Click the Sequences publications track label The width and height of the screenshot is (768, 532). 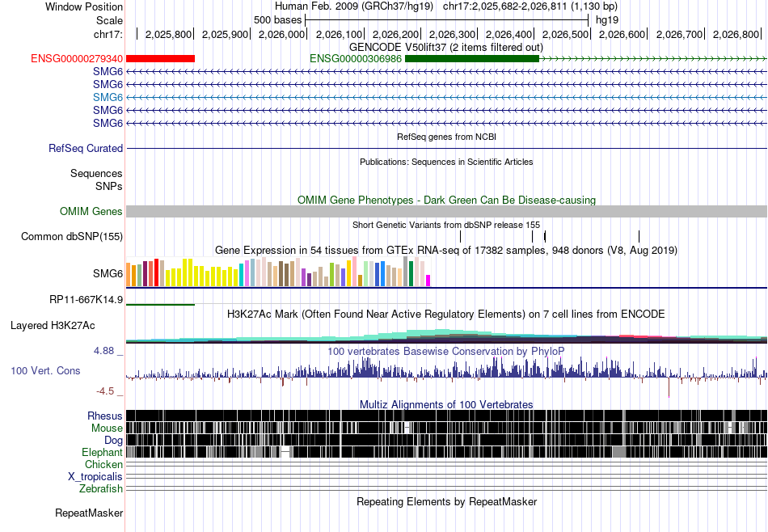tap(96, 173)
